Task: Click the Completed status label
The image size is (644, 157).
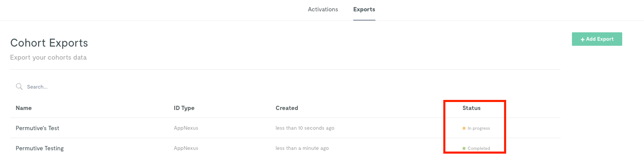Action: pos(479,148)
